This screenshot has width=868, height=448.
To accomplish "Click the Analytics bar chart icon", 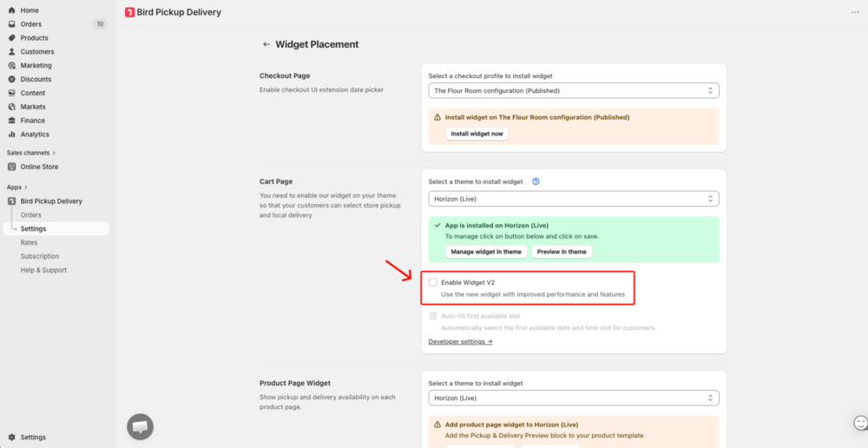I will click(11, 134).
